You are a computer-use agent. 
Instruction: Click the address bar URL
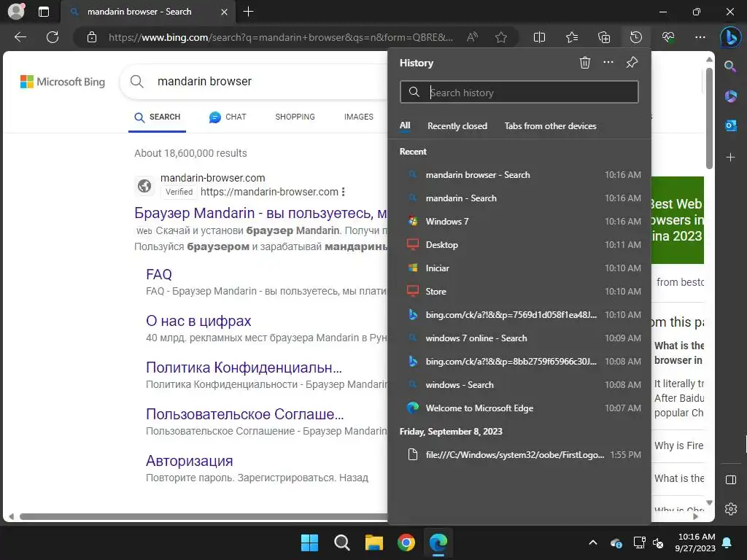pos(281,37)
